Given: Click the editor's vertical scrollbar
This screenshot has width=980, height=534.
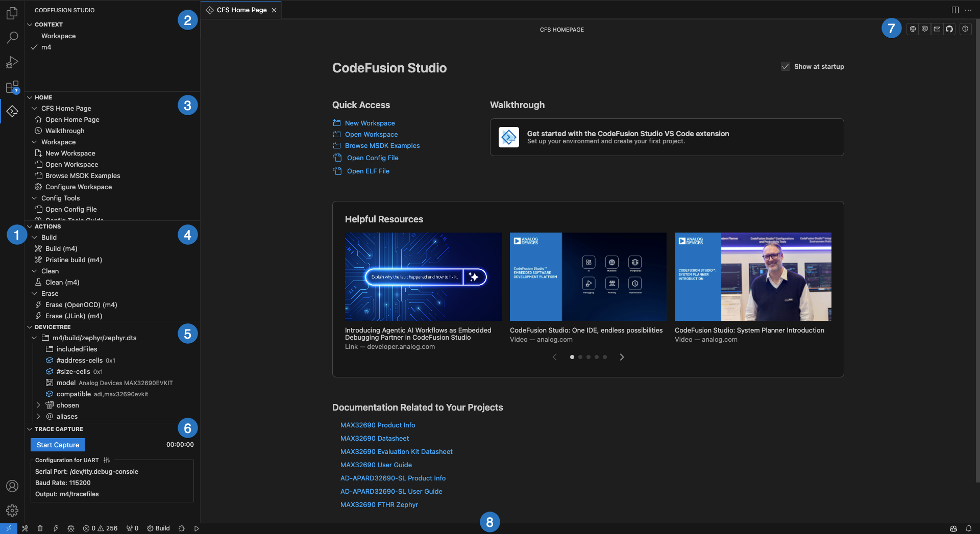Looking at the screenshot, I should [x=977, y=250].
